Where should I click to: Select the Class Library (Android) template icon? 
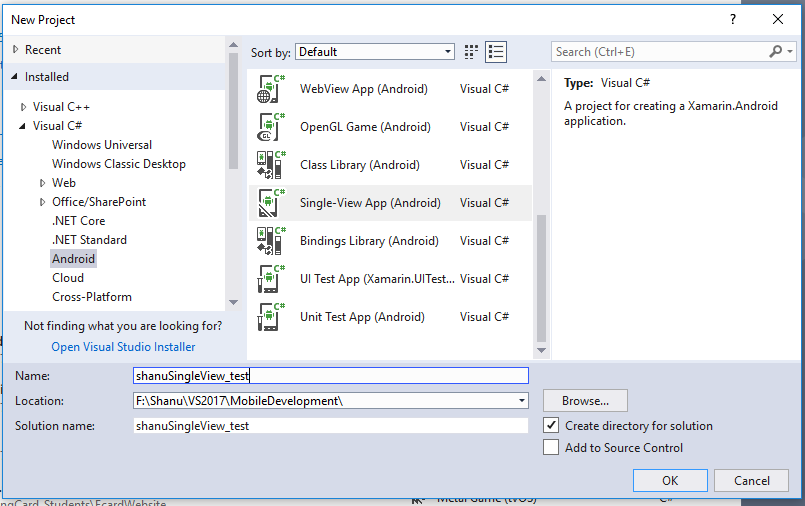[x=271, y=165]
